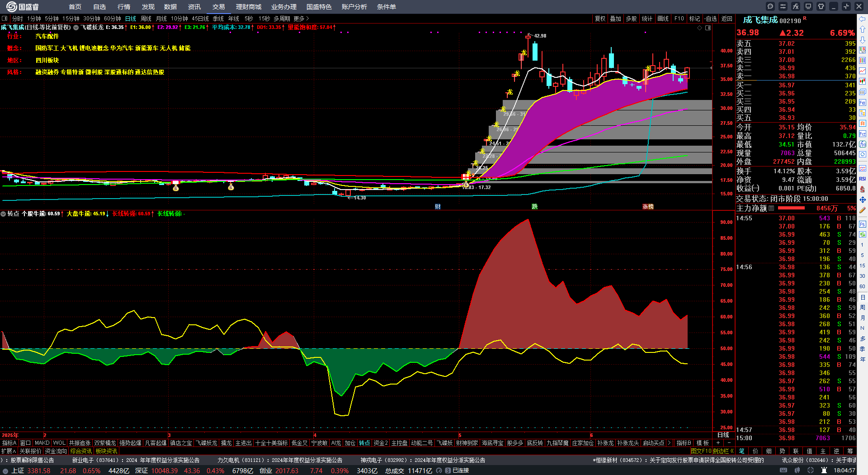Expand the 飞碟妖龙 indicator dropdown arrow
The width and height of the screenshot is (868, 475).
click(x=76, y=28)
